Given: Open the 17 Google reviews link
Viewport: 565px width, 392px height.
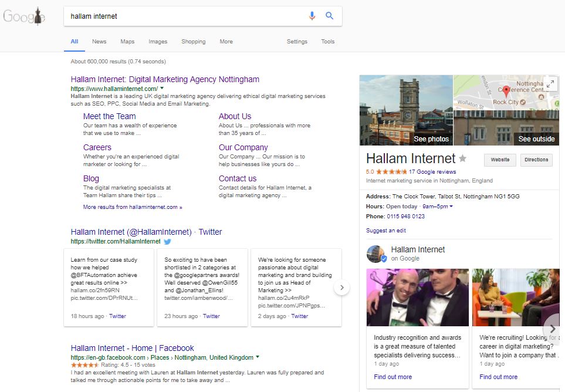Looking at the screenshot, I should coord(432,172).
